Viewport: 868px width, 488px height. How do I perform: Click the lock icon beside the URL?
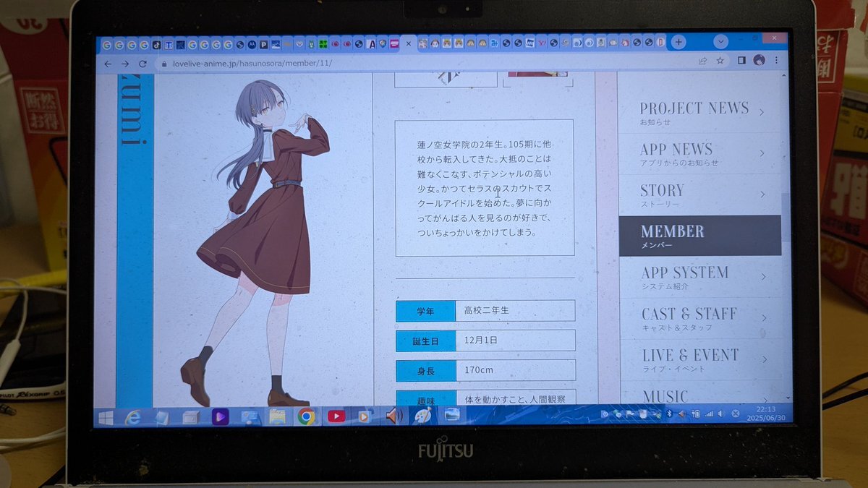163,63
